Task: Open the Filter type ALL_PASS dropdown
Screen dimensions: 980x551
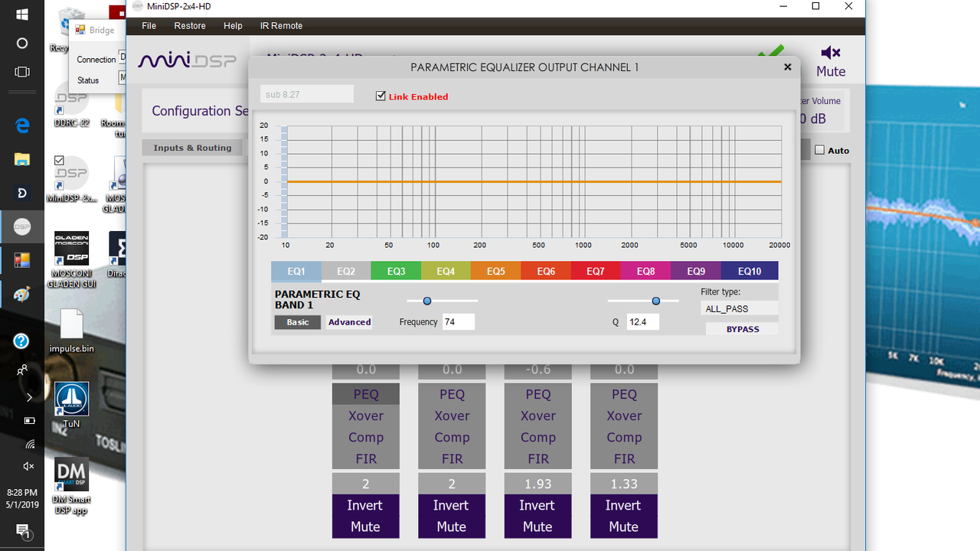Action: [x=740, y=308]
